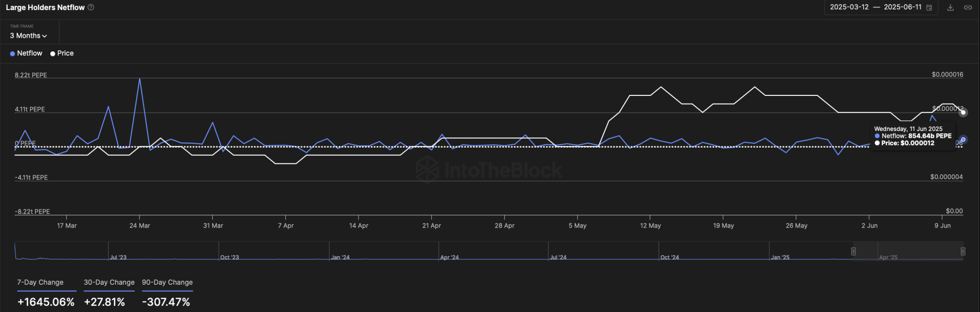Download the chart data
The height and width of the screenshot is (312, 980).
(950, 8)
